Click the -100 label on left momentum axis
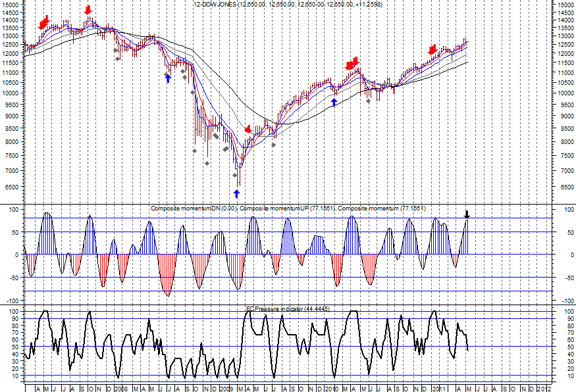576x392 pixels. point(12,301)
